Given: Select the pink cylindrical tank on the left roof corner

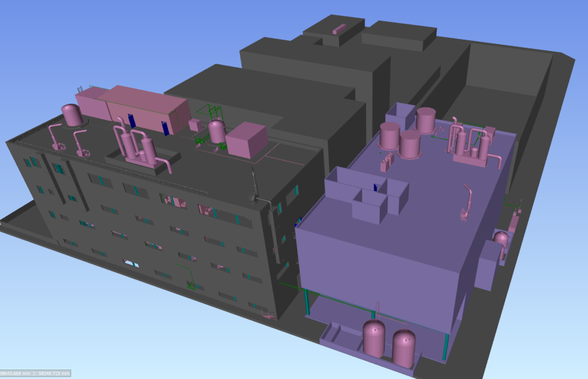Looking at the screenshot, I should pos(72,116).
